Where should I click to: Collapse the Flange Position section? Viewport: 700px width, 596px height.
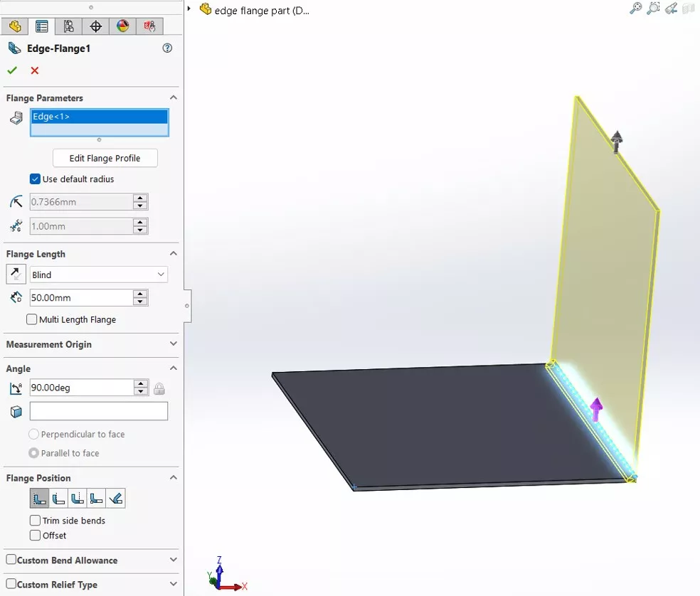point(174,478)
